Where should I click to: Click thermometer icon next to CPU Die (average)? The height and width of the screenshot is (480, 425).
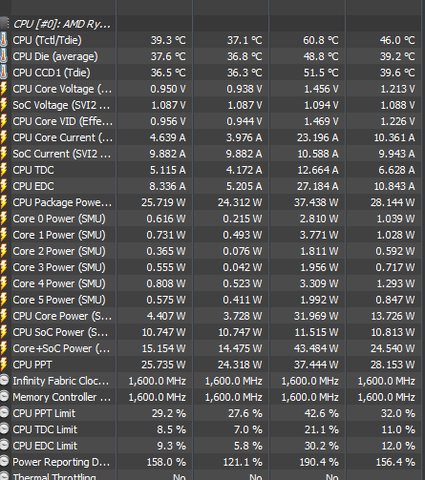click(x=4, y=56)
